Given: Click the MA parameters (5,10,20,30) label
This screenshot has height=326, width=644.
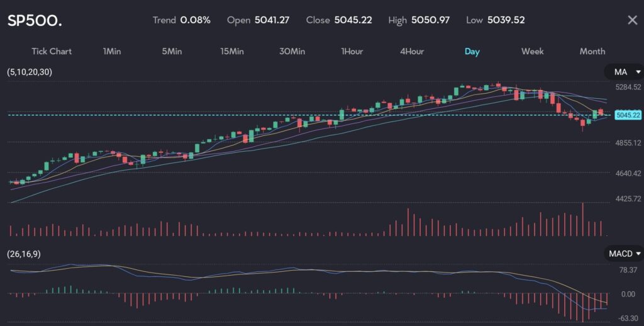Looking at the screenshot, I should [x=30, y=72].
